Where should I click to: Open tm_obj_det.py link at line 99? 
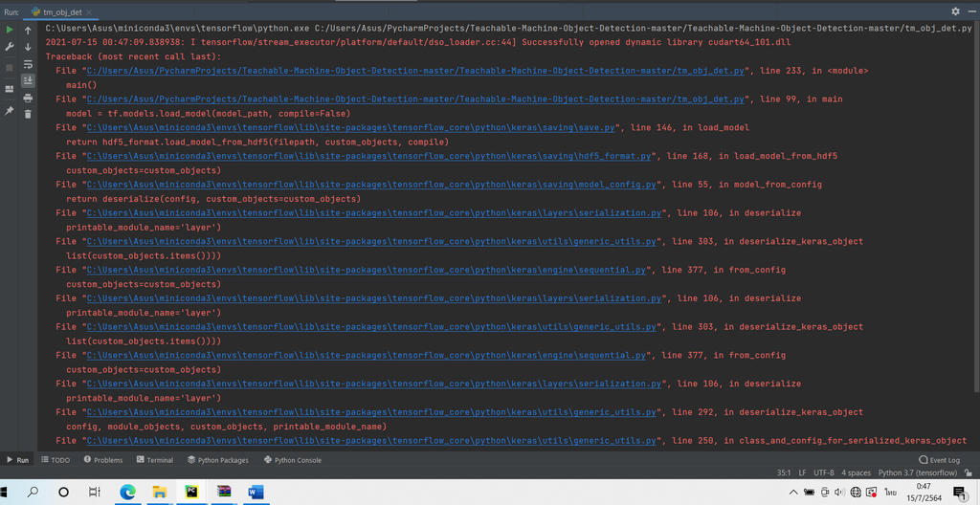tap(415, 99)
